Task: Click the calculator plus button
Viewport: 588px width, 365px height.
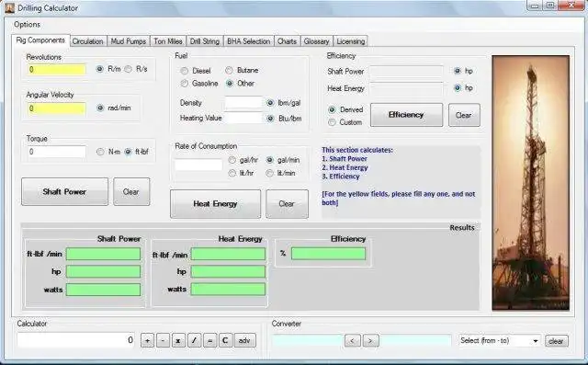Action: point(147,340)
